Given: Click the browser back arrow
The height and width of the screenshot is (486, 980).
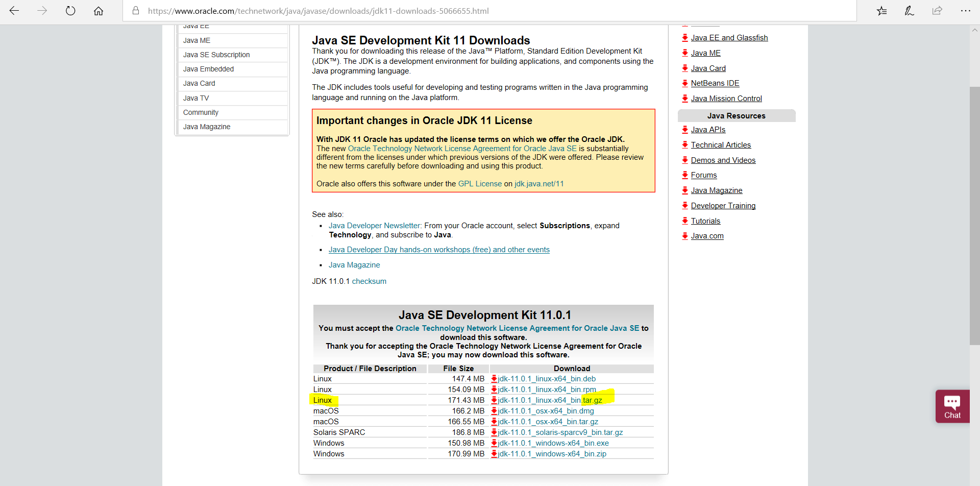Looking at the screenshot, I should coord(14,11).
